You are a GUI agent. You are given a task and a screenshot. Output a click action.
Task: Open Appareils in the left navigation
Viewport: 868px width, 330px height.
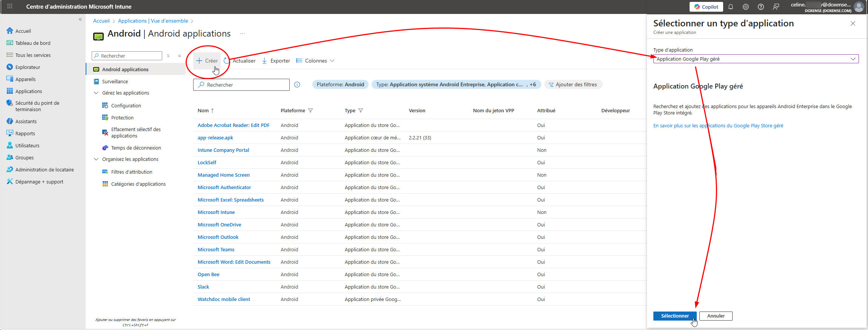tap(25, 79)
